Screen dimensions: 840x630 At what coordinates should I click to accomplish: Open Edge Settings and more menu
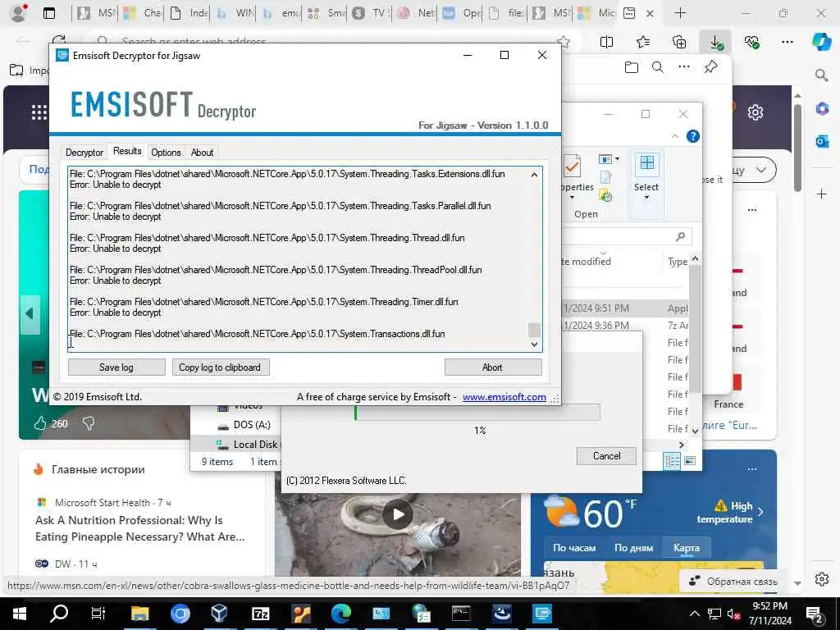[x=787, y=43]
